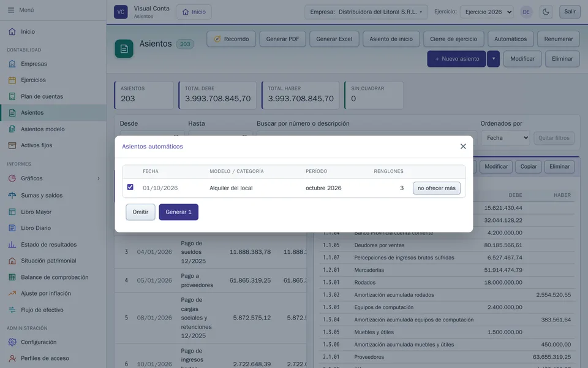Close the Asientos automáticos dialog with X
Screen dimensions: 588x368
463,147
